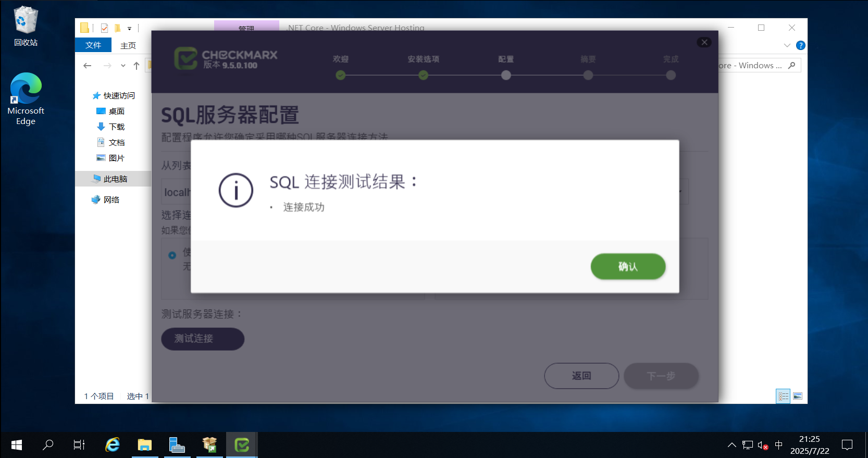The height and width of the screenshot is (458, 868).
Task: Click the File Explorer search box
Action: 760,65
